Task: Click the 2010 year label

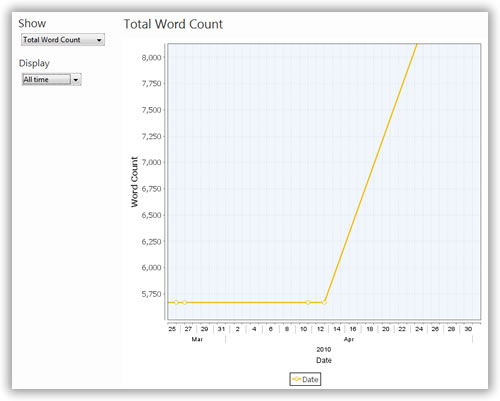Action: click(x=324, y=349)
